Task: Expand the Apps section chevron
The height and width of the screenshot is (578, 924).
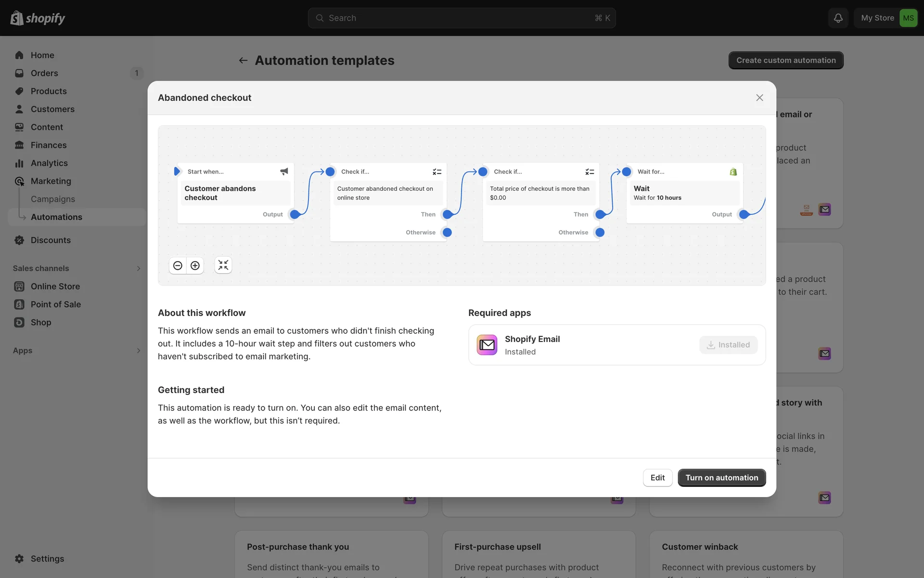Action: point(138,351)
